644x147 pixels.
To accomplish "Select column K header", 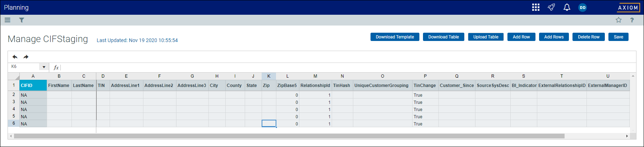I will (269, 76).
